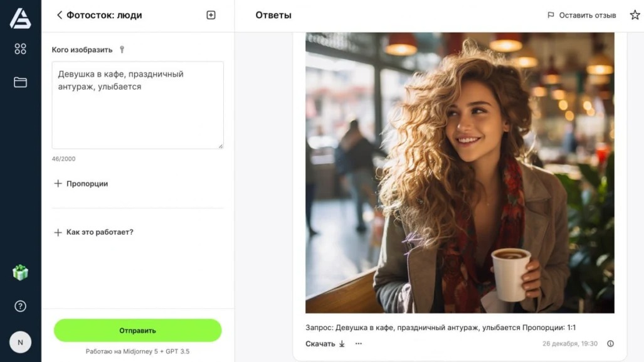Screen dimensions: 644x362
Task: Click the info icon next to the date
Action: tap(610, 344)
